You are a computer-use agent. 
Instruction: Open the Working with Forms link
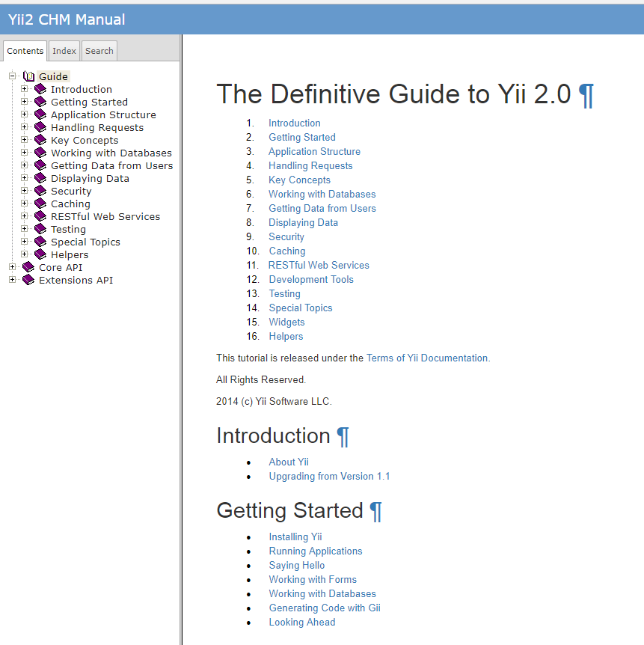(313, 579)
